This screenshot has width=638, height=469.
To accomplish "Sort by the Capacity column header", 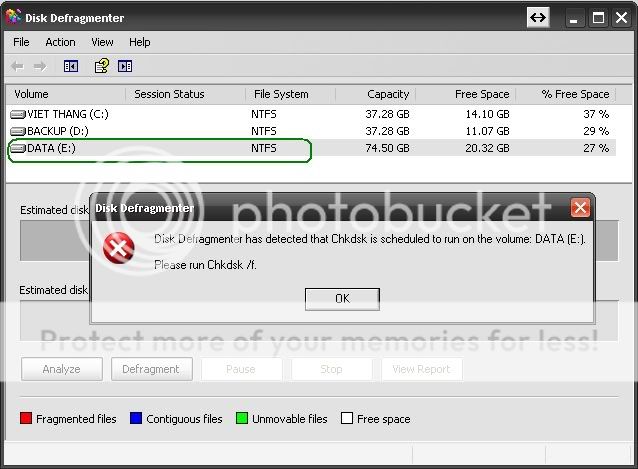I will coord(387,94).
